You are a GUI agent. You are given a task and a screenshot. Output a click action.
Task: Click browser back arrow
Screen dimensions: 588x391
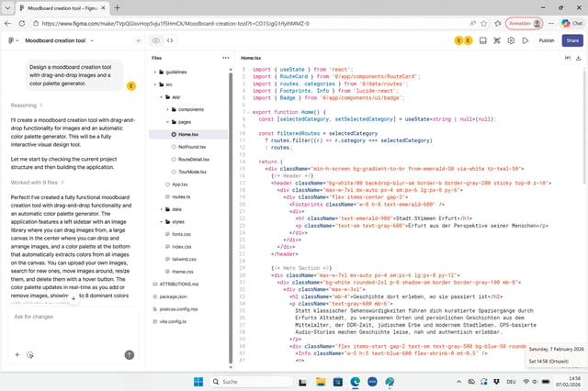(x=8, y=23)
